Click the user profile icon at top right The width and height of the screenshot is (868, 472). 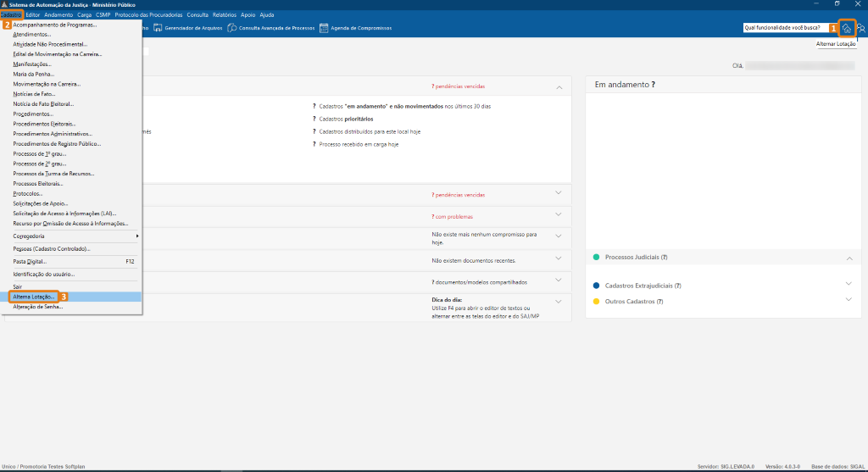coord(861,28)
